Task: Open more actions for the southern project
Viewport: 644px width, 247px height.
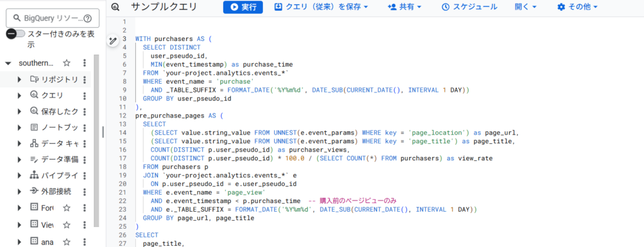Action: click(x=85, y=63)
